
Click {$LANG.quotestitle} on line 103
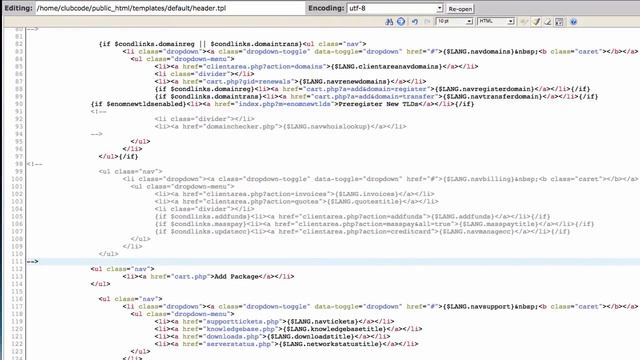point(364,202)
